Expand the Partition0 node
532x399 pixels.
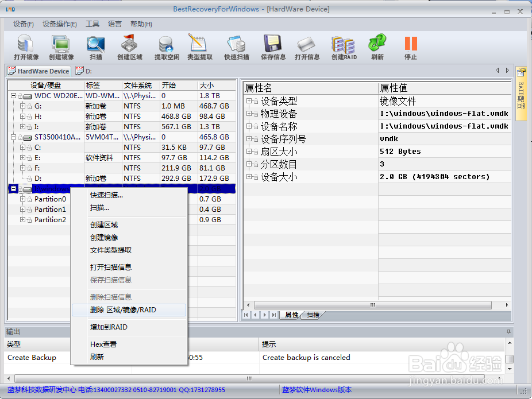[x=22, y=199]
